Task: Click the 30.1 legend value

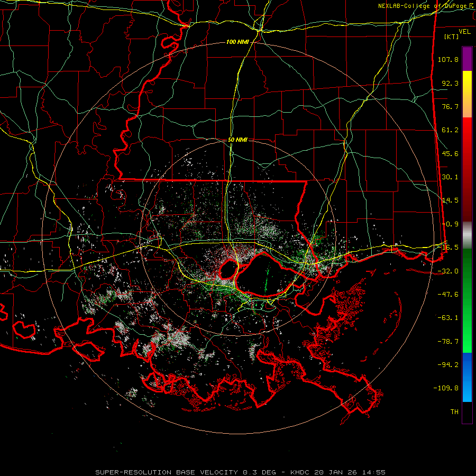Action: pyautogui.click(x=450, y=177)
